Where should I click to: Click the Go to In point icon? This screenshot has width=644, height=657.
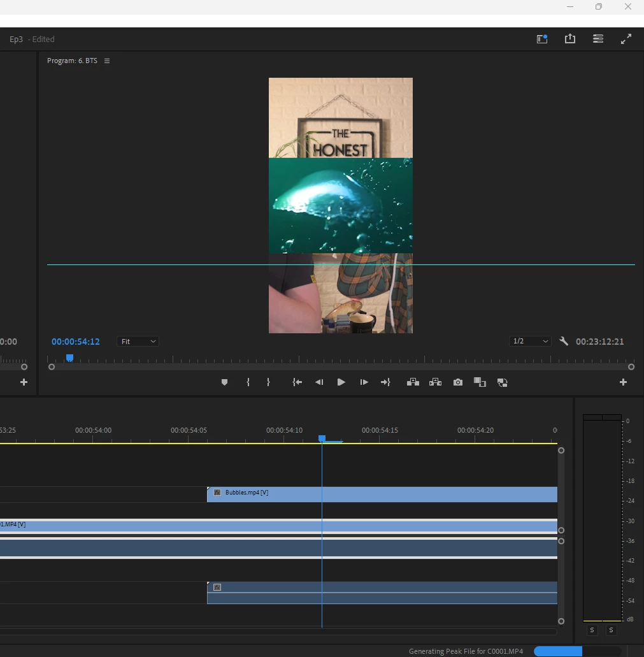[x=297, y=382]
